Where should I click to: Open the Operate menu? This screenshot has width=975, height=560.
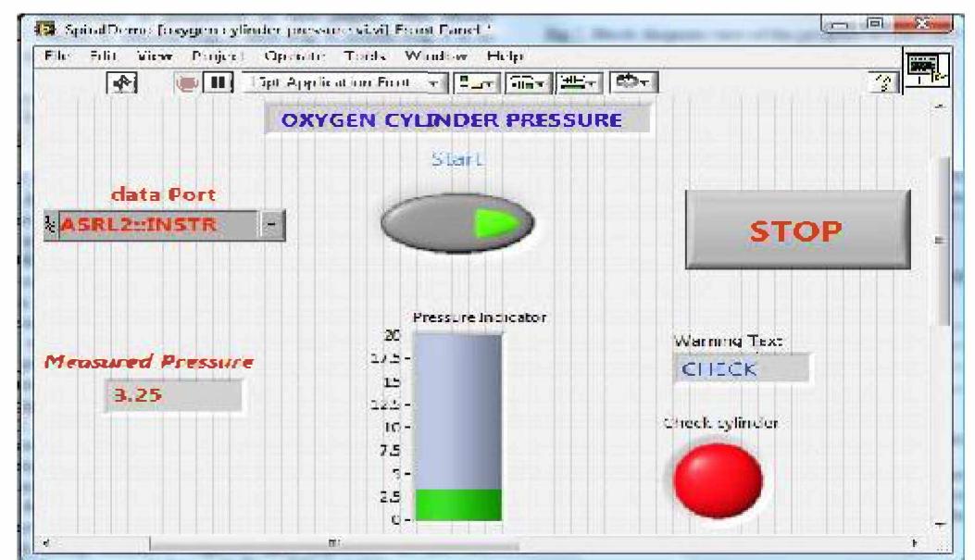pyautogui.click(x=294, y=56)
